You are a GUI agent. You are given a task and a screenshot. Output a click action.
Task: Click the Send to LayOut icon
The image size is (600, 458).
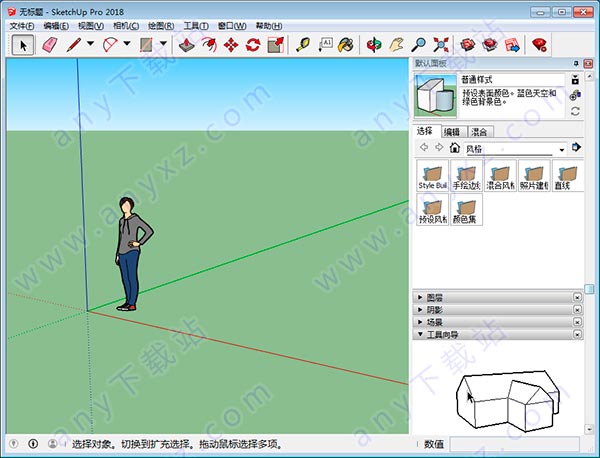[512, 45]
